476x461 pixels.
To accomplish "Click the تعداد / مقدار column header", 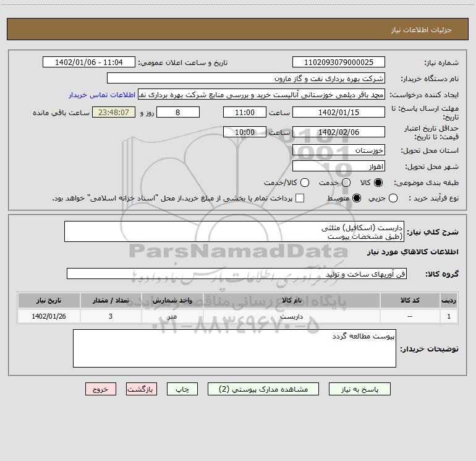I will point(111,300).
